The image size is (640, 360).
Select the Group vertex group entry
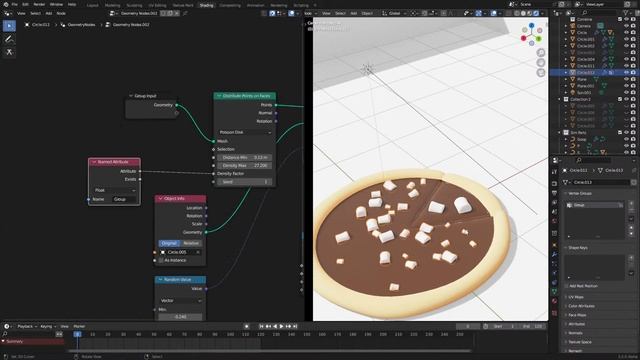pos(595,205)
